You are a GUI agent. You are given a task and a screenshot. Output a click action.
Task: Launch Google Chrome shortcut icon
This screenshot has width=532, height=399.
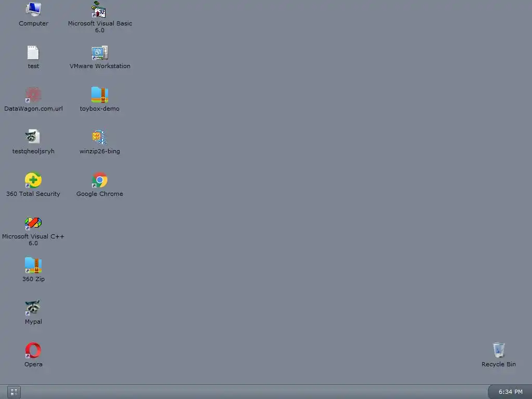(x=99, y=180)
